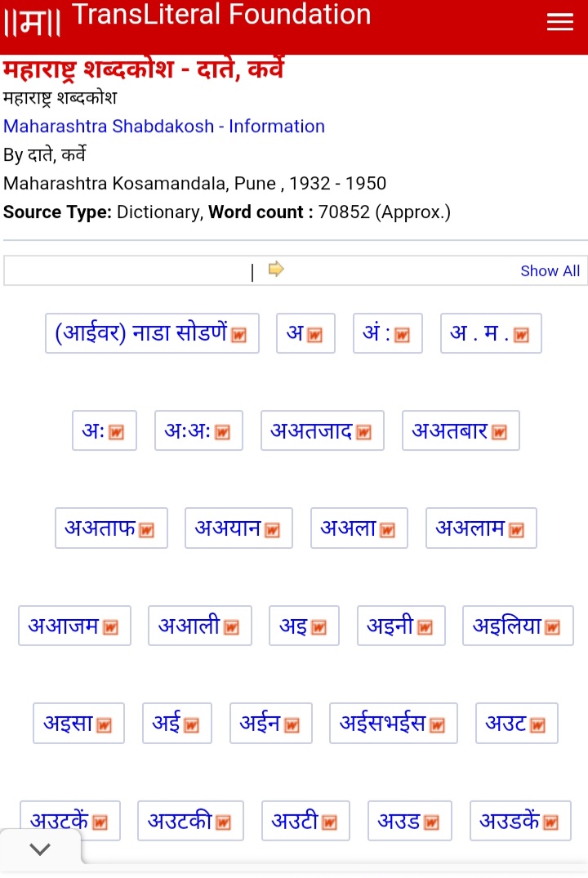588x878 pixels.
Task: Click the pagination bar field
Action: pyautogui.click(x=131, y=270)
